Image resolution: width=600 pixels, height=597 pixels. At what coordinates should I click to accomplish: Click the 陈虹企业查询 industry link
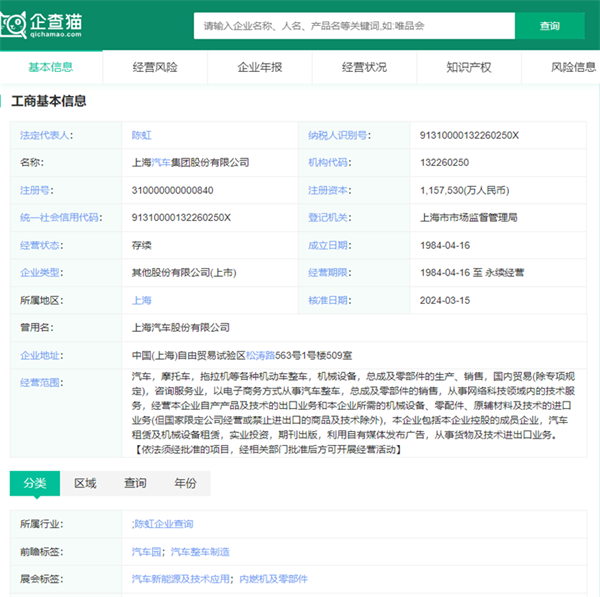(163, 523)
